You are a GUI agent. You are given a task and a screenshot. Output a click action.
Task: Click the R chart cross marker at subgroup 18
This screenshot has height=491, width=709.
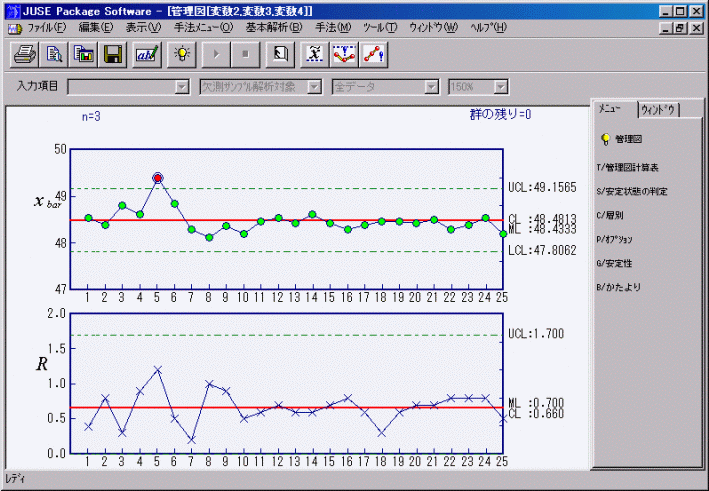tap(382, 433)
